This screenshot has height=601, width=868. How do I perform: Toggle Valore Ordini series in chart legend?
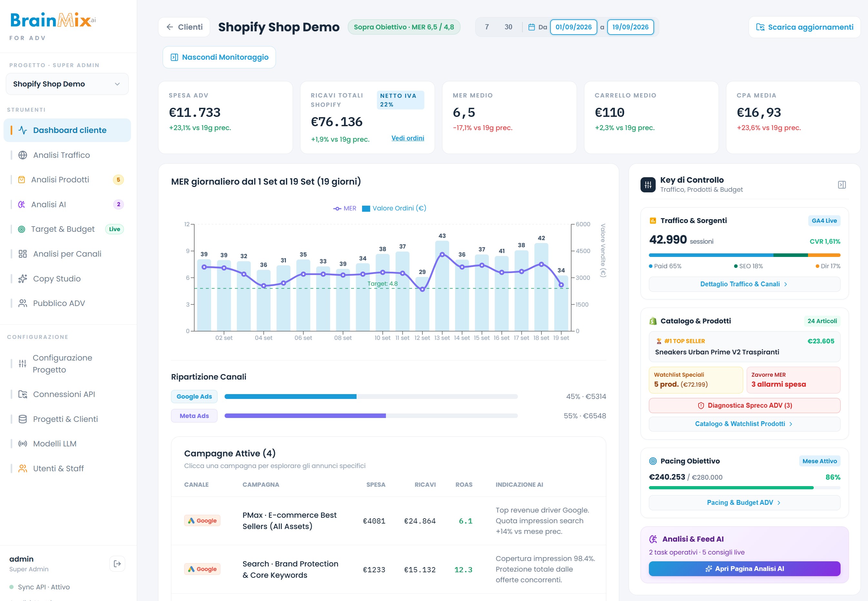click(x=394, y=208)
